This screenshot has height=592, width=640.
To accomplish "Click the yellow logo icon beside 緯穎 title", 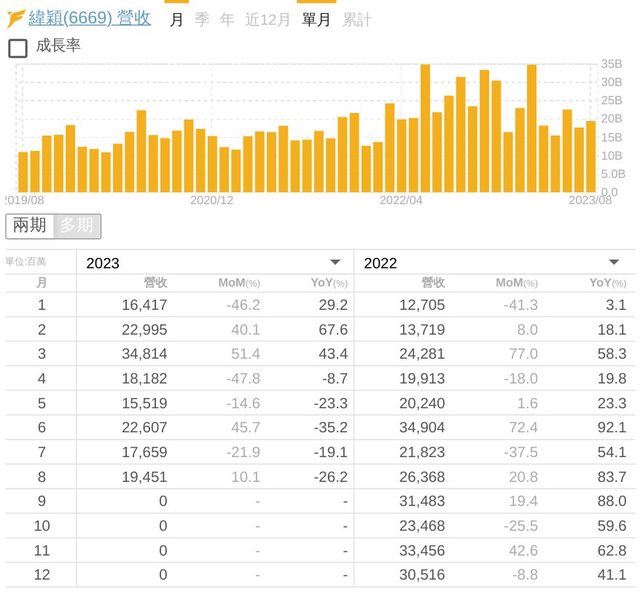I will coord(16,18).
